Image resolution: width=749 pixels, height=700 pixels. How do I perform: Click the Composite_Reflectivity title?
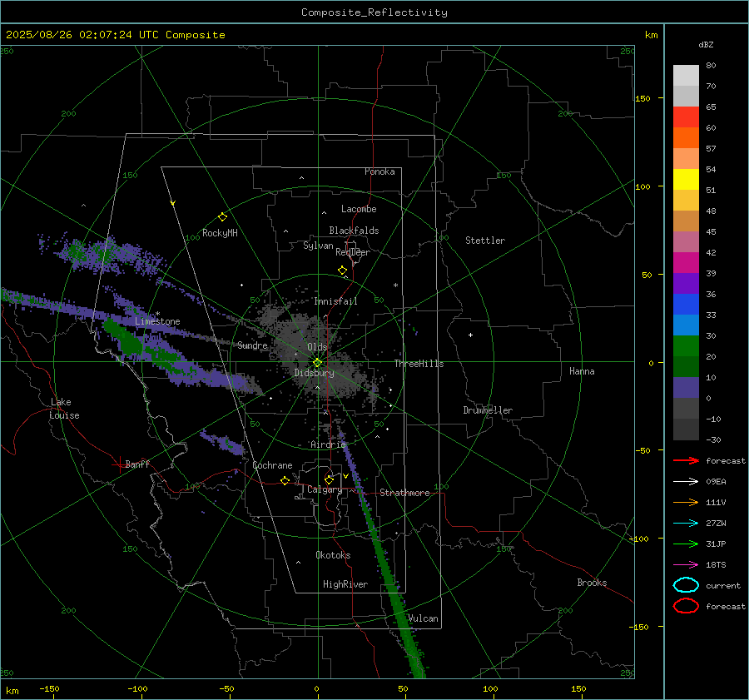click(x=374, y=12)
